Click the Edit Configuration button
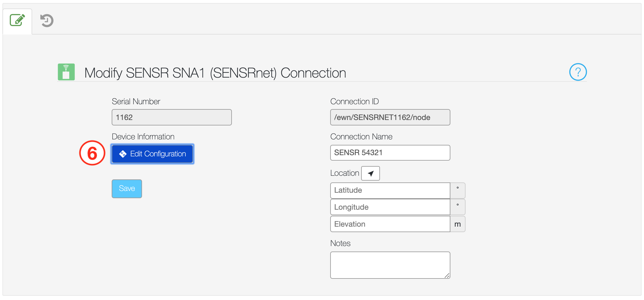 point(152,154)
